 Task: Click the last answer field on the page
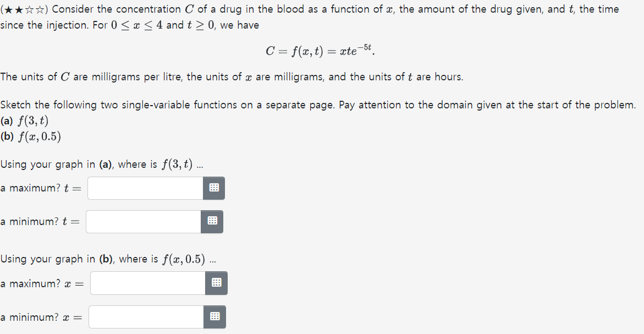coord(145,316)
